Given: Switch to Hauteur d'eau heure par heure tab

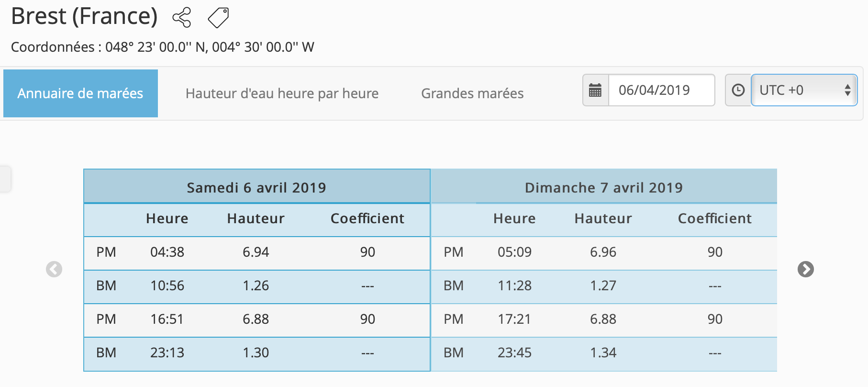Looking at the screenshot, I should pyautogui.click(x=282, y=93).
